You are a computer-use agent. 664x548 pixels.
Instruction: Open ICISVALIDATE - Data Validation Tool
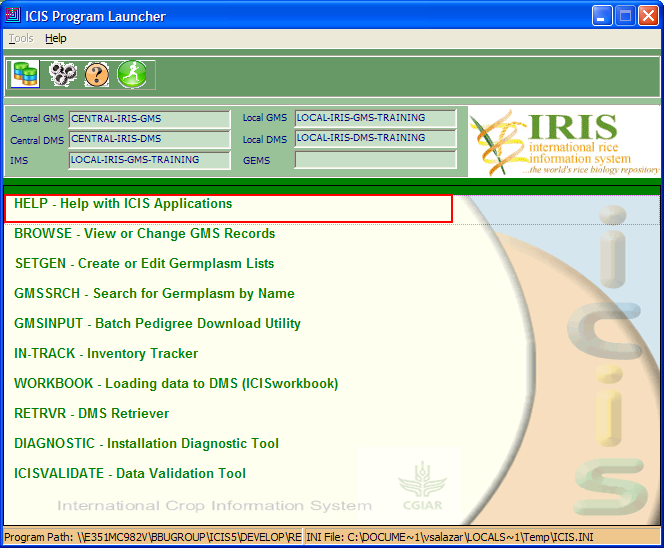130,473
